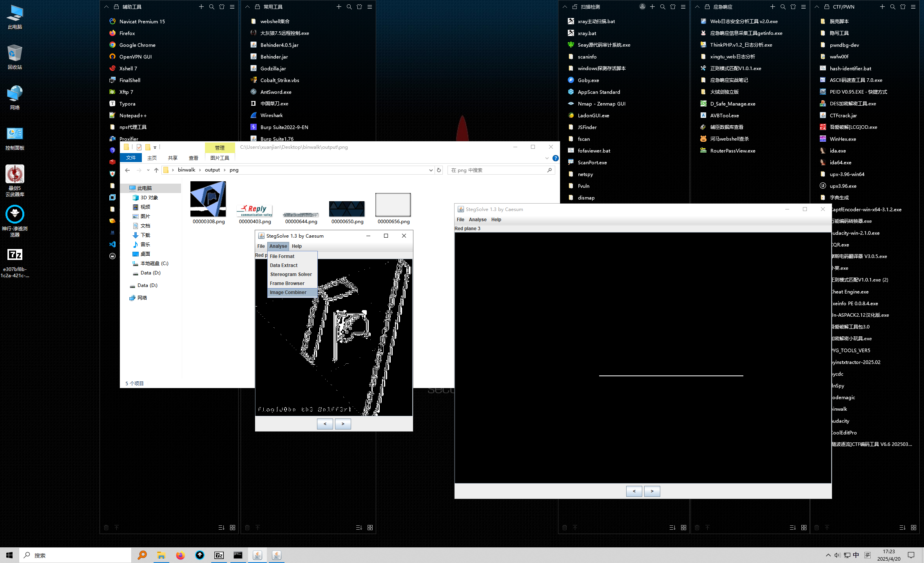The image size is (924, 563).
Task: Select 下载 in the Explorer navigation tree
Action: tap(145, 235)
